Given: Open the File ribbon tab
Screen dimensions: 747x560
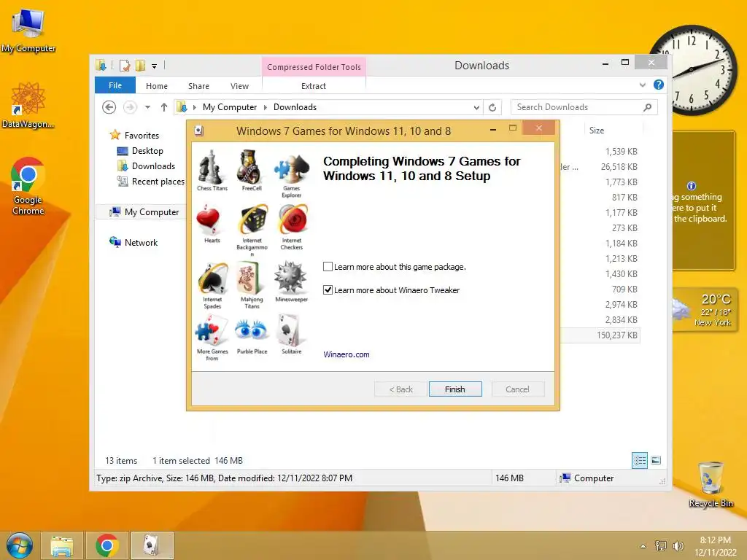Looking at the screenshot, I should click(115, 85).
